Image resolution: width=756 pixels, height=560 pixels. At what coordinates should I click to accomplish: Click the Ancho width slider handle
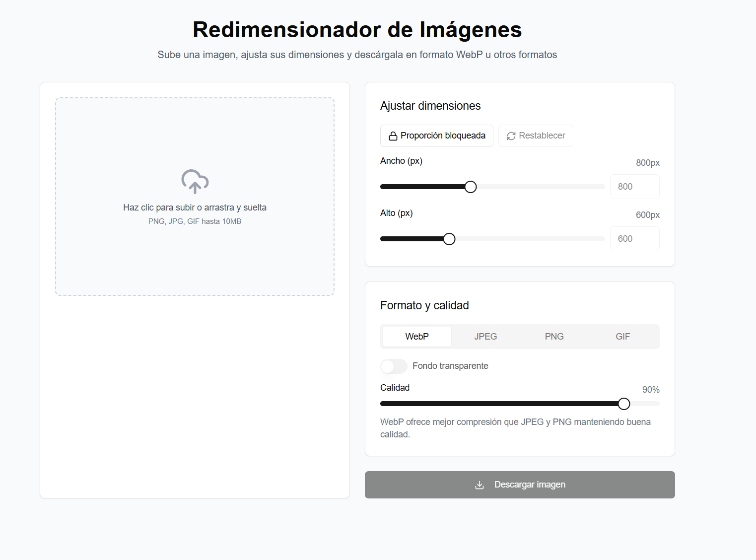click(x=470, y=187)
